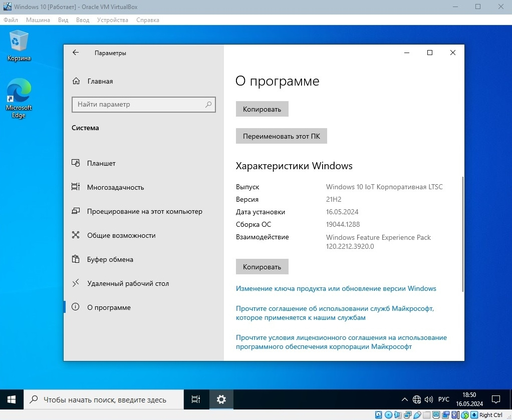This screenshot has width=512, height=420.
Task: Click the Settings window vertical scrollbar
Action: (x=463, y=234)
